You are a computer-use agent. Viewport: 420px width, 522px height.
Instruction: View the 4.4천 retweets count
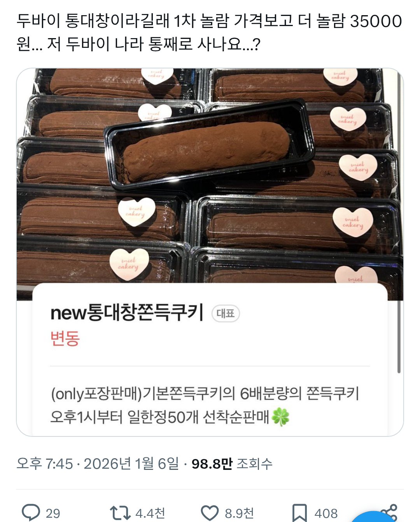[x=150, y=513]
